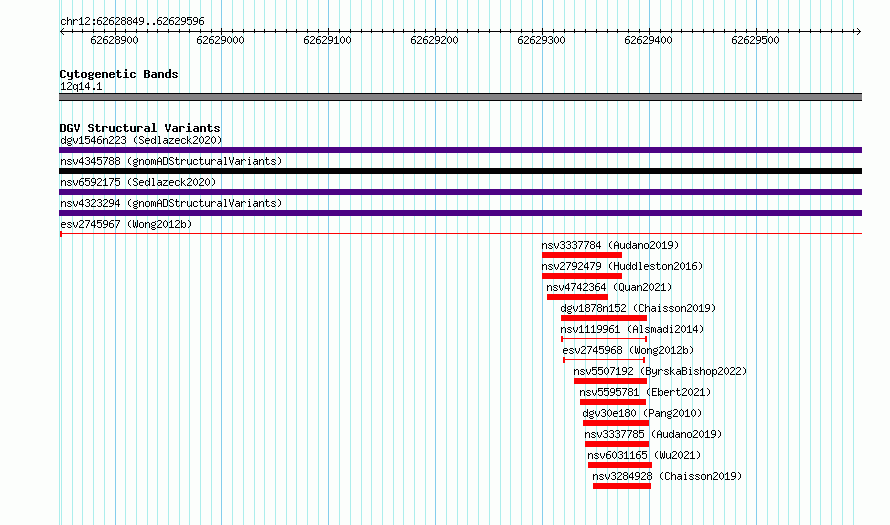Image resolution: width=890 pixels, height=525 pixels.
Task: Click the red bar under nsv5595781
Action: click(613, 402)
